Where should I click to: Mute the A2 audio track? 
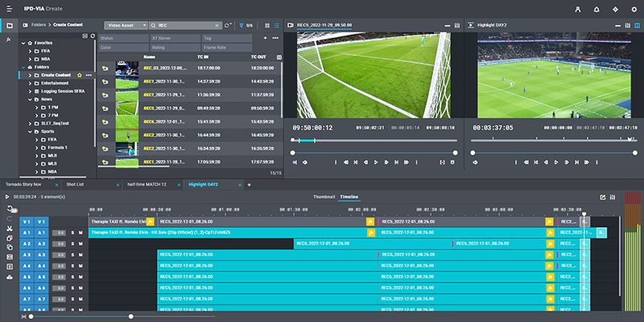click(80, 244)
